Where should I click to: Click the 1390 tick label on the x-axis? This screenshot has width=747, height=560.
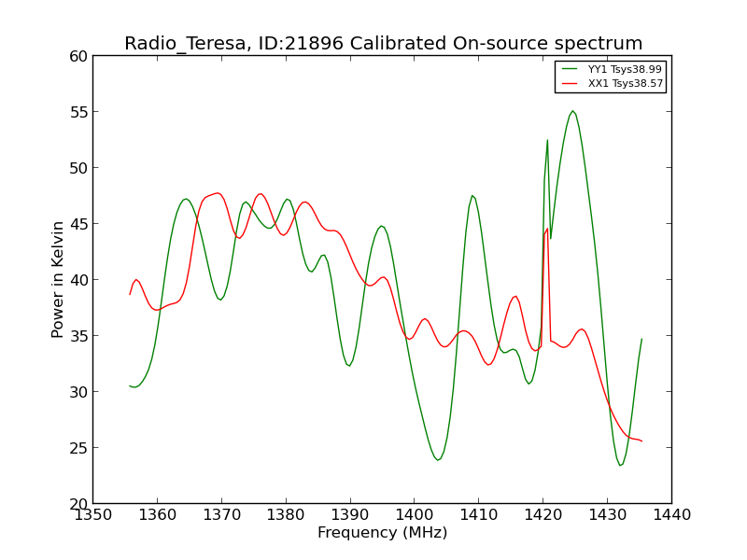(x=350, y=515)
